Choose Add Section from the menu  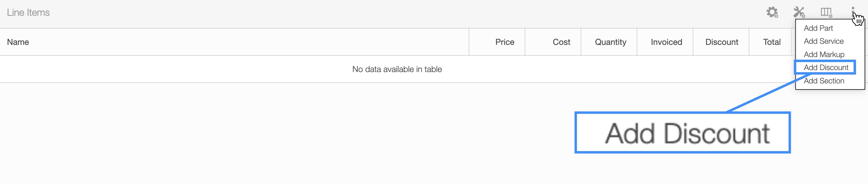tap(824, 81)
